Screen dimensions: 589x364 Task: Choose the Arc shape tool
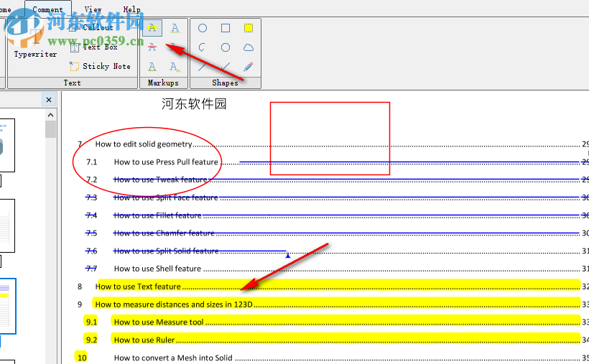click(203, 47)
